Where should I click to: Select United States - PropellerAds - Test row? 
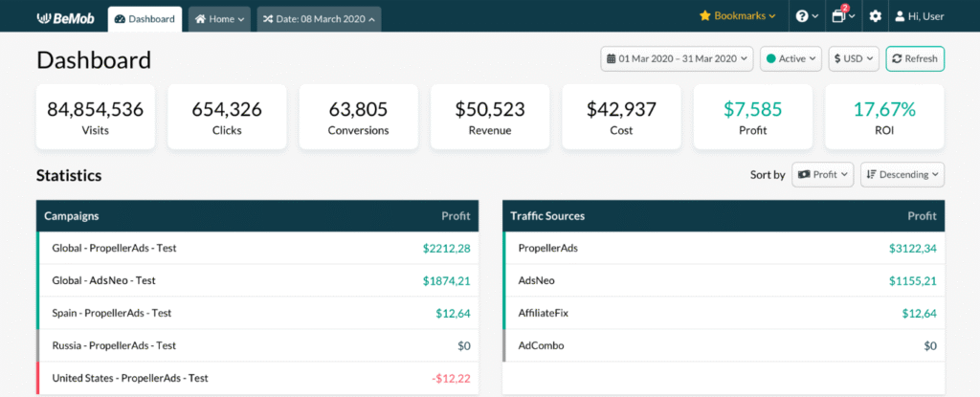(x=130, y=378)
